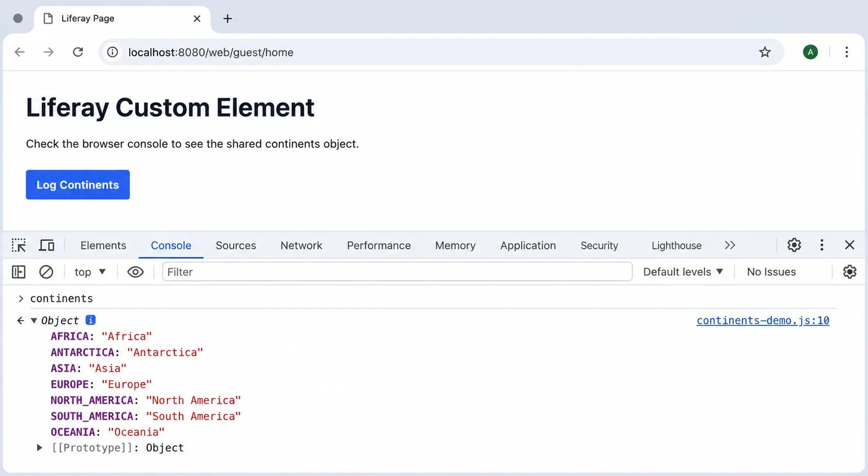
Task: Close the Liferay Page tab
Action: [x=197, y=18]
